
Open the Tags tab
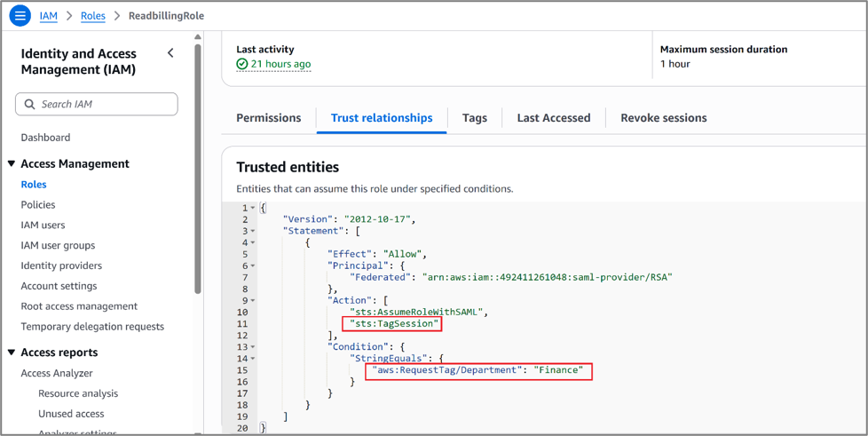tap(475, 118)
